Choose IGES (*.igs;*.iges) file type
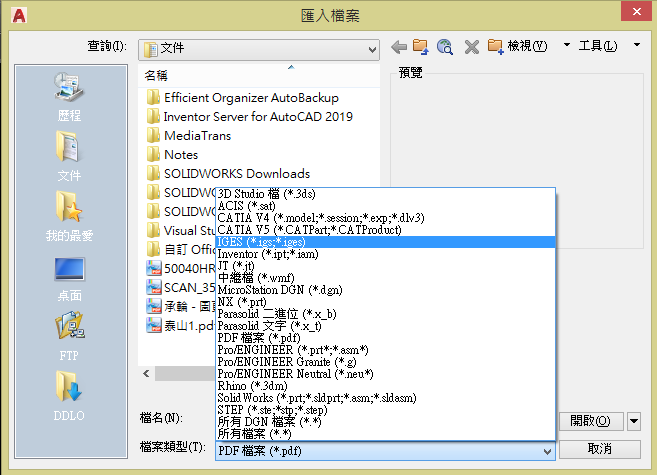The width and height of the screenshot is (657, 475). (385, 242)
